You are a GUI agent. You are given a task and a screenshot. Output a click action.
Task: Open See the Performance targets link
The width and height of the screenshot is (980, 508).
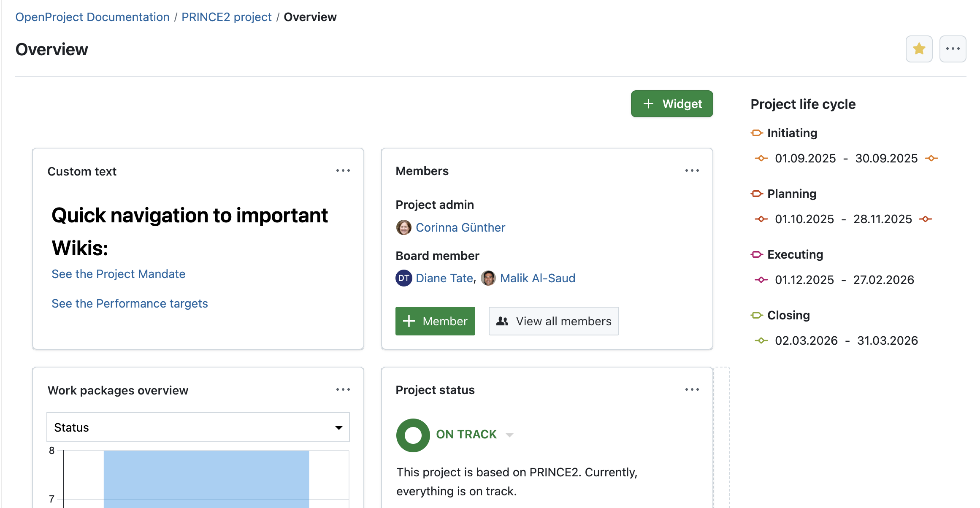coord(130,303)
